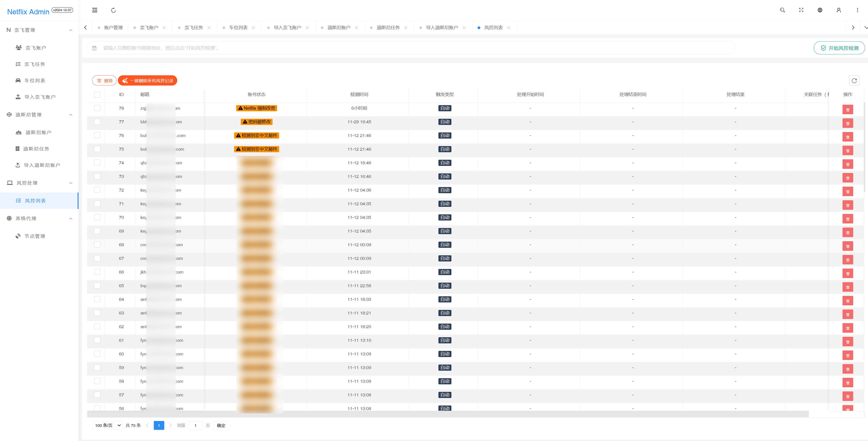
Task: Click the 密码被修改 status tag
Action: [x=256, y=122]
